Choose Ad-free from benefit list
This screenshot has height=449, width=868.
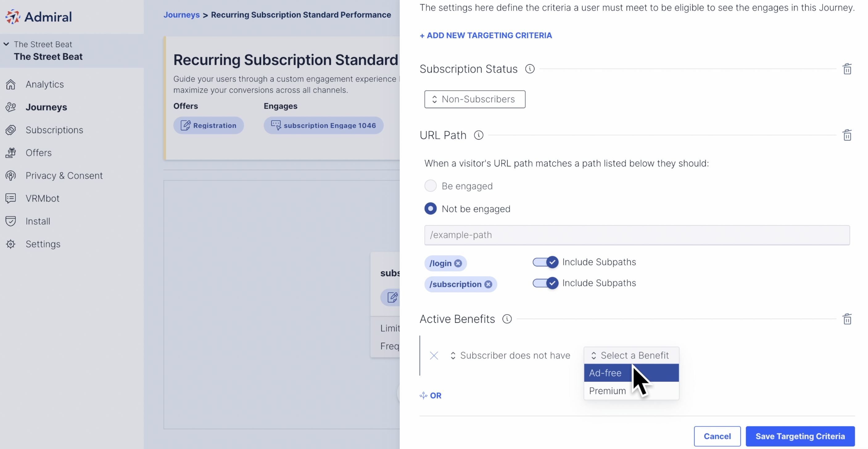pos(631,373)
